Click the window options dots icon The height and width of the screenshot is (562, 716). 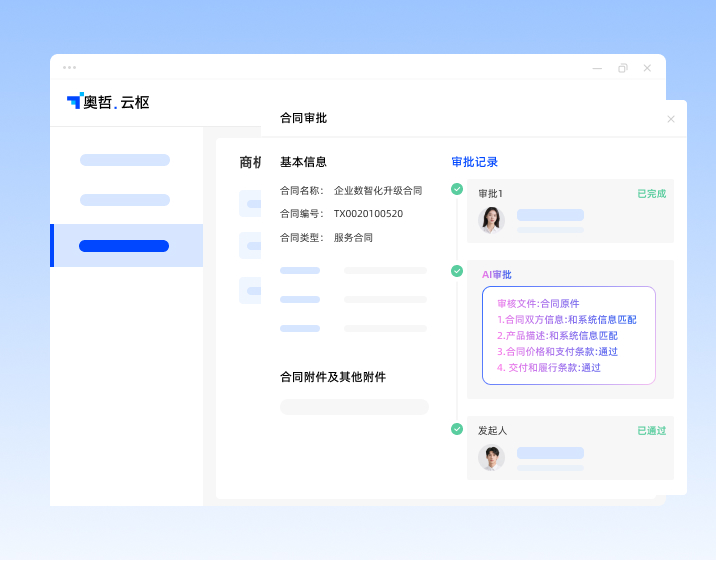point(69,68)
